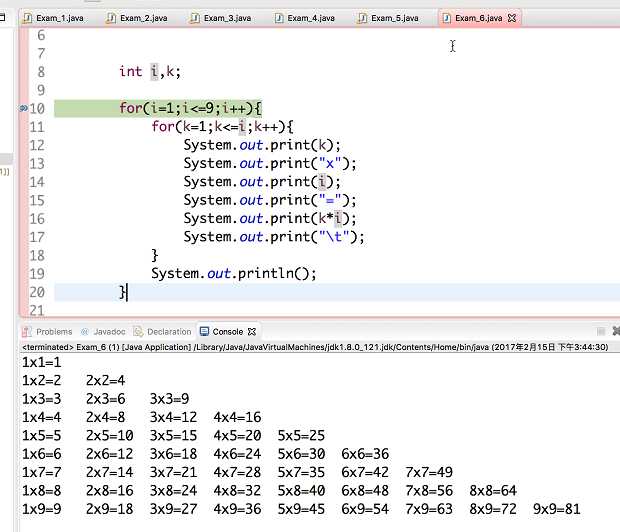Screen dimensions: 620x532
Task: Click the outer for loop on line 10
Action: point(190,108)
